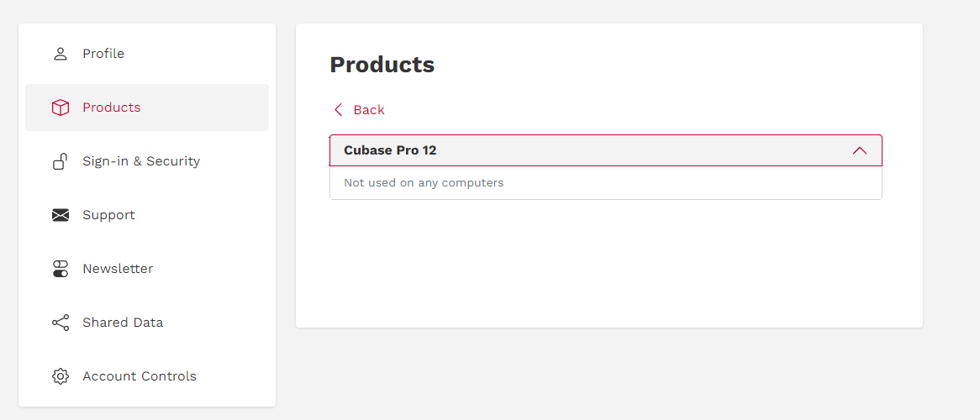Click 'Not used on any computers' text
Screen dimensions: 980x420
[x=424, y=183]
